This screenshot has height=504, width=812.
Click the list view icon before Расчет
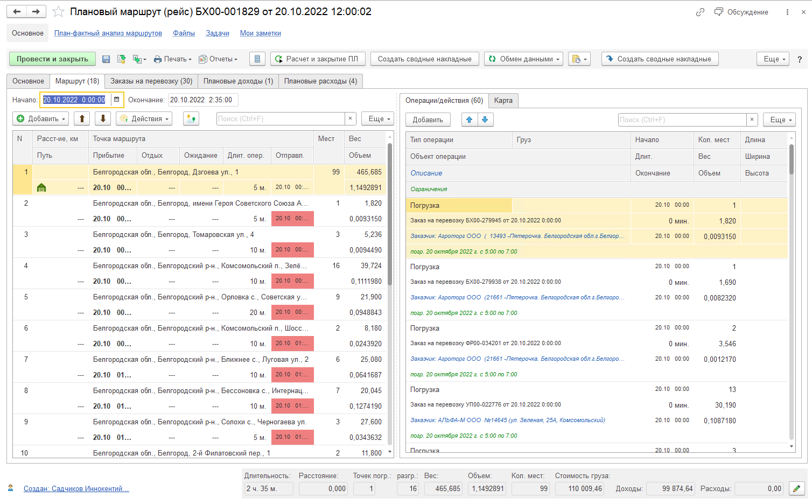[x=257, y=59]
